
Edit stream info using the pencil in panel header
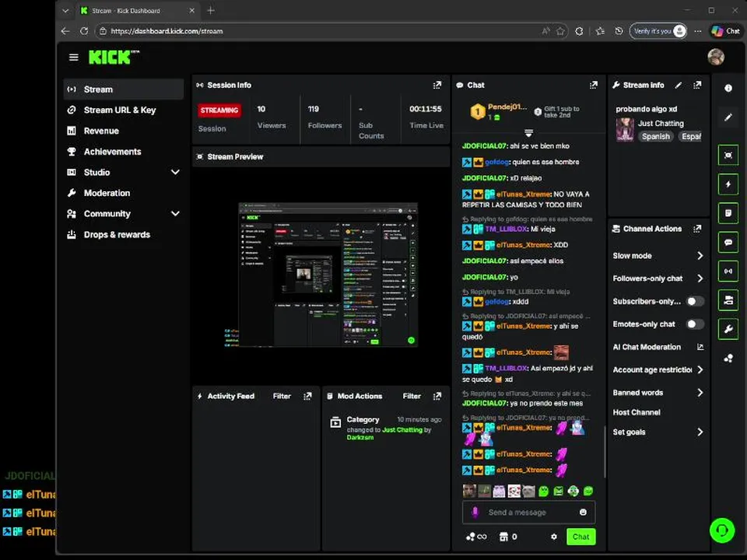pyautogui.click(x=678, y=86)
